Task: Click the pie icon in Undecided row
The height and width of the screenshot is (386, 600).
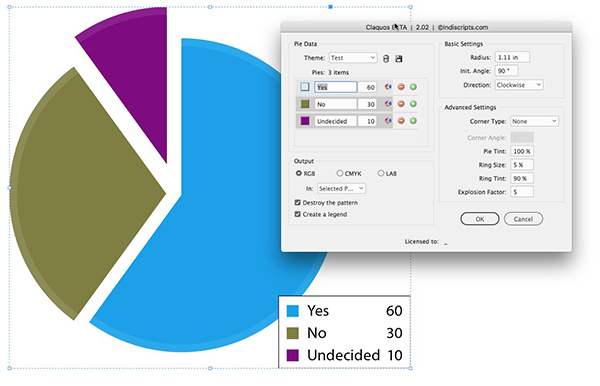Action: (x=388, y=121)
